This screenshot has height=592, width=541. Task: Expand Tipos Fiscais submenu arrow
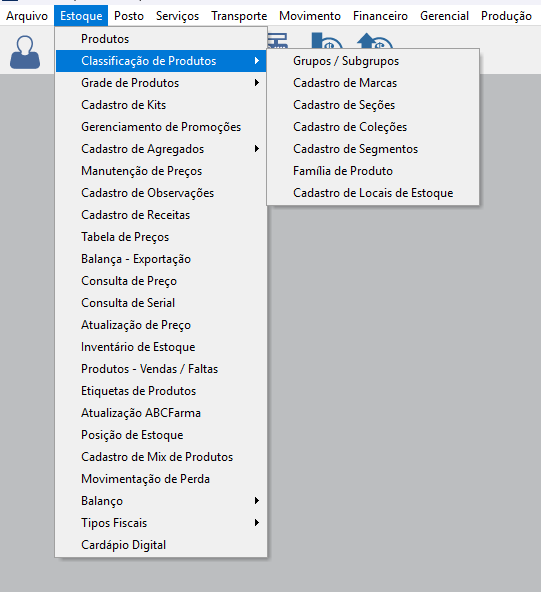pyautogui.click(x=257, y=523)
